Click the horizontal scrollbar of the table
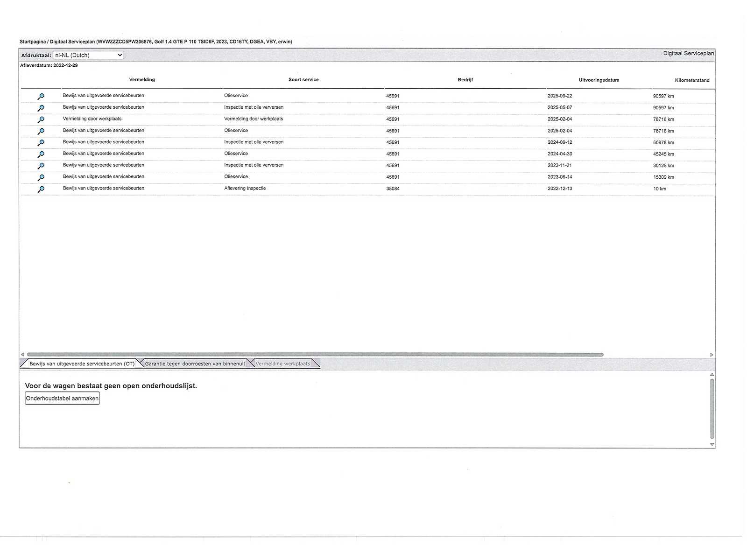Viewport: 747px width, 560px height. (315, 355)
